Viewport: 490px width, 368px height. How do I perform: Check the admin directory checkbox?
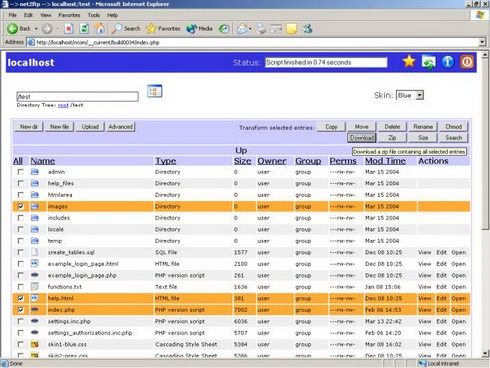[21, 172]
